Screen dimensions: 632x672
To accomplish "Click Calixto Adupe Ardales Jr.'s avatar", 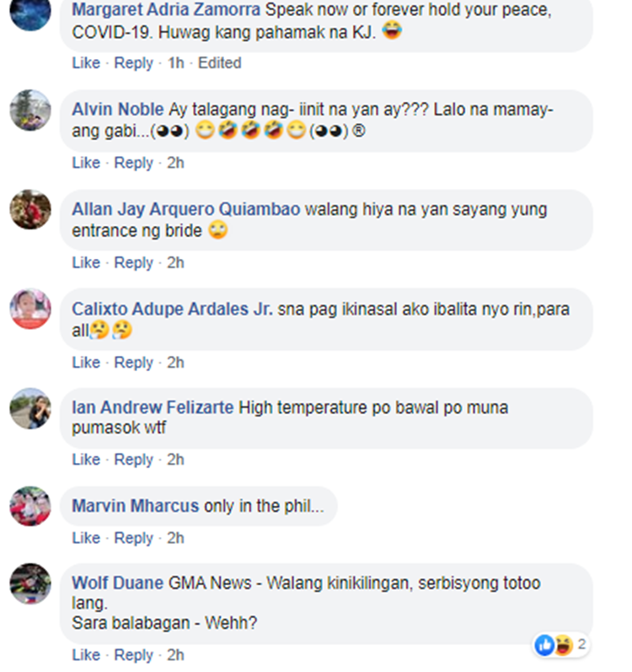I will point(30,309).
